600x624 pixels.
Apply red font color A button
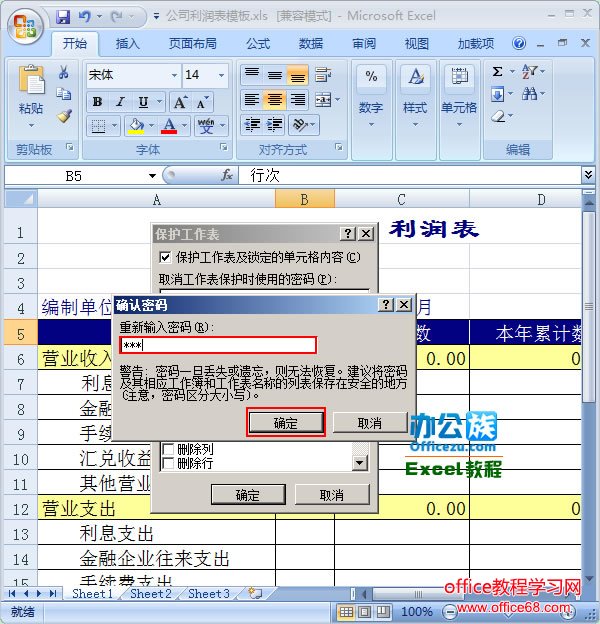[x=169, y=126]
